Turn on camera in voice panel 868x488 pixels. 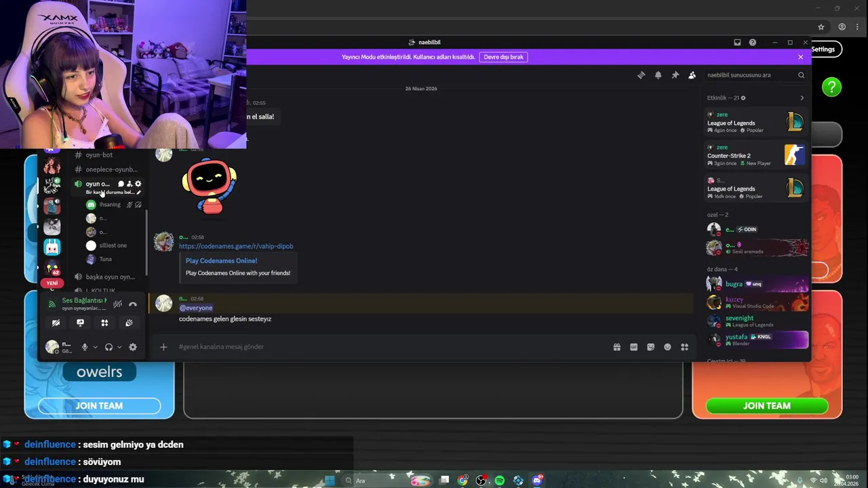point(56,323)
